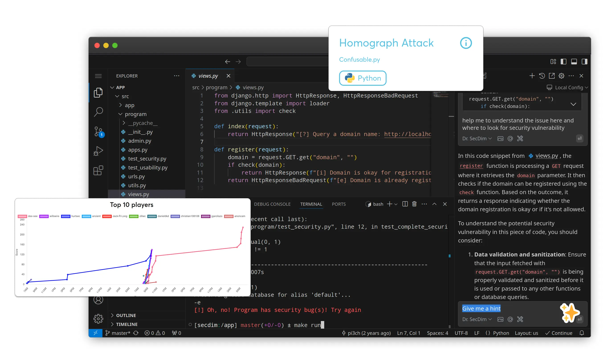The width and height of the screenshot is (607, 364).
Task: Click the Give me a hint input field
Action: click(x=481, y=308)
